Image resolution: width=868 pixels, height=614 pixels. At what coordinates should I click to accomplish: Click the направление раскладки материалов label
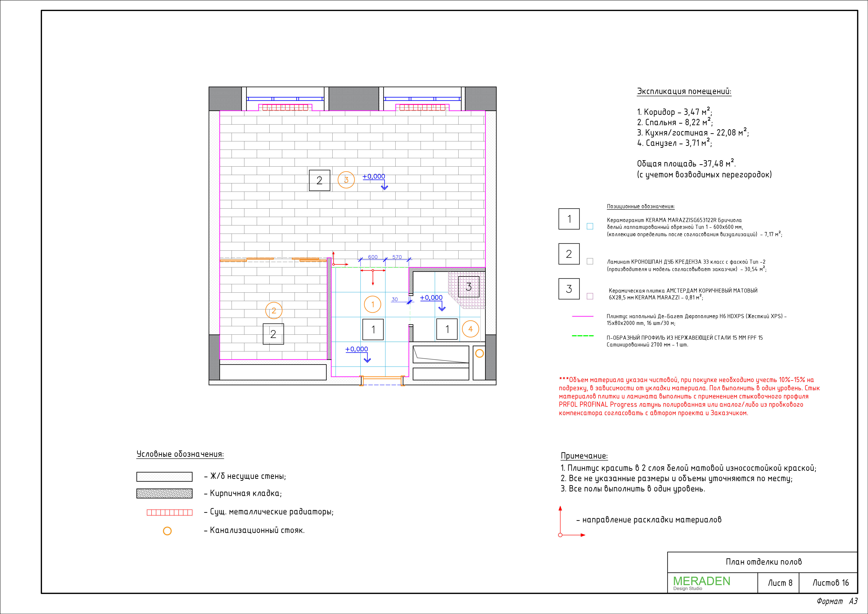pyautogui.click(x=649, y=520)
